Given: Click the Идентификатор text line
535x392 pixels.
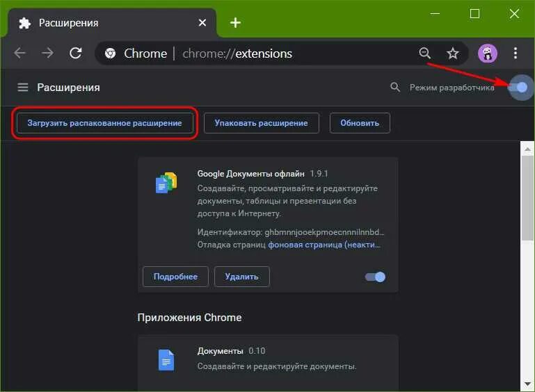Looking at the screenshot, I should [x=291, y=232].
